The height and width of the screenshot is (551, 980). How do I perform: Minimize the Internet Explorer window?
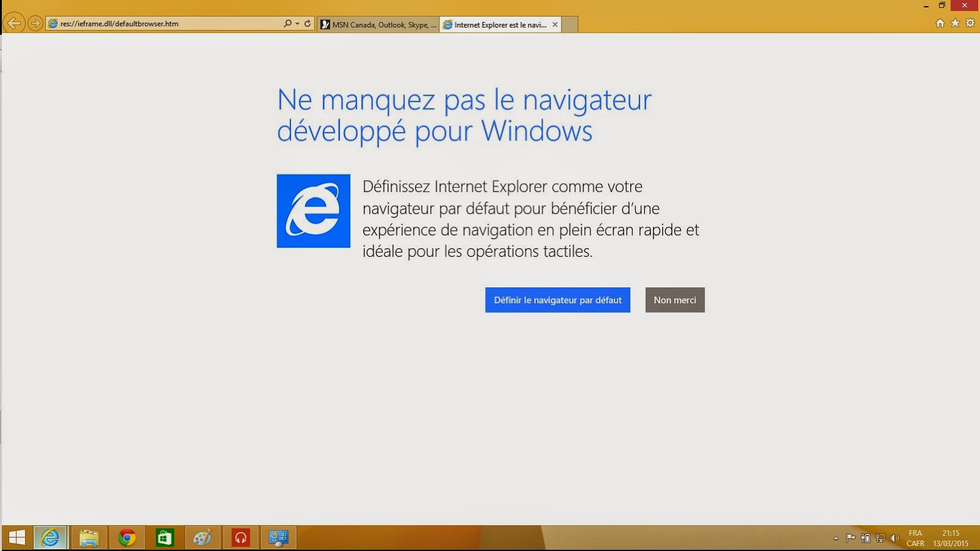[926, 6]
